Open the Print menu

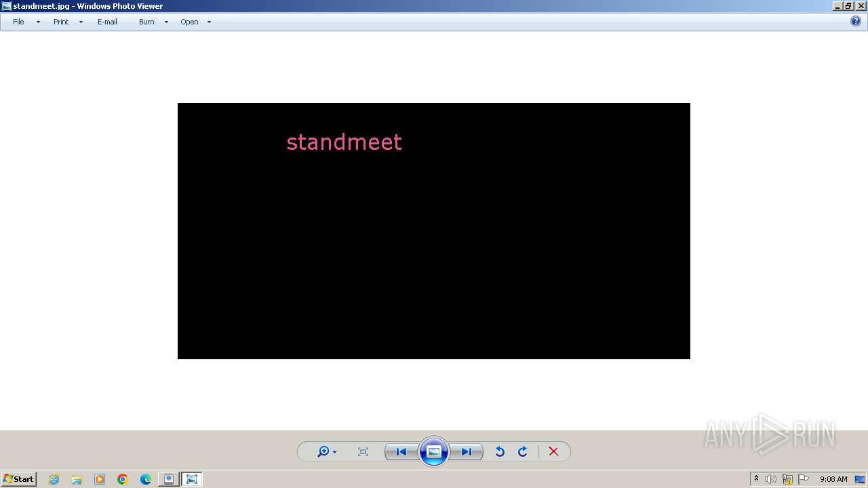(x=61, y=22)
